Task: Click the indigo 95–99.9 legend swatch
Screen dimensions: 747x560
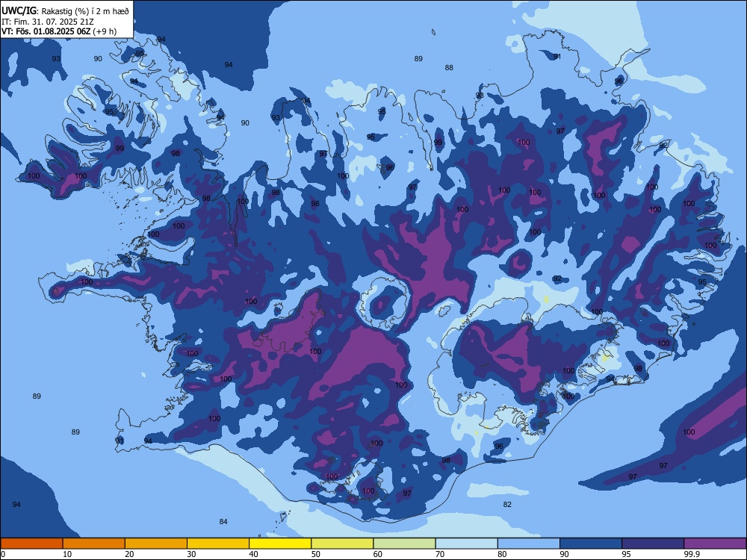Action: pyautogui.click(x=653, y=544)
